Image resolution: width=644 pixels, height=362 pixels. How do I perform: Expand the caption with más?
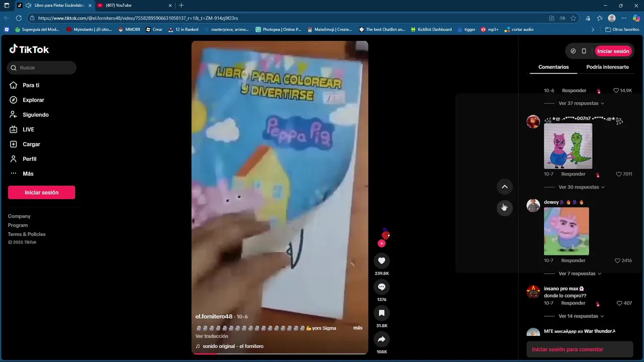(358, 328)
